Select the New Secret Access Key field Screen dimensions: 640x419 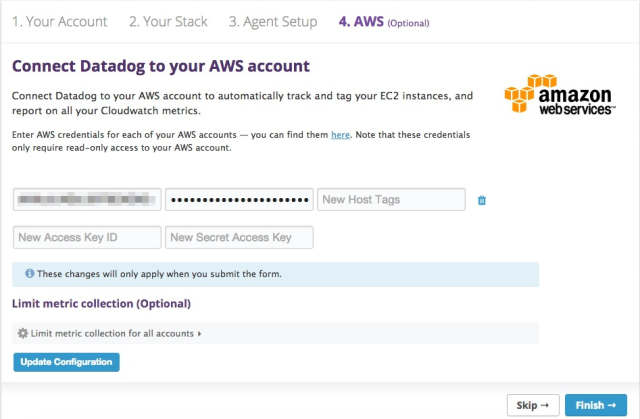point(239,238)
